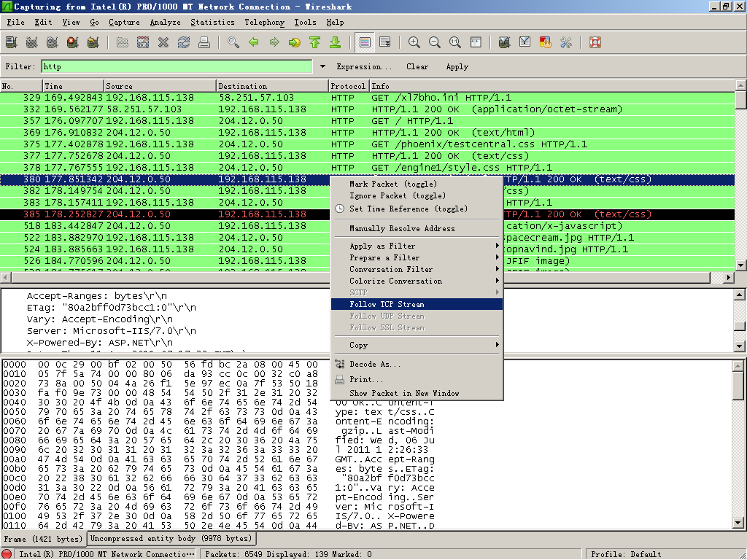Viewport: 747px width, 560px height.
Task: Reset zoom to normal size
Action: coord(455,42)
